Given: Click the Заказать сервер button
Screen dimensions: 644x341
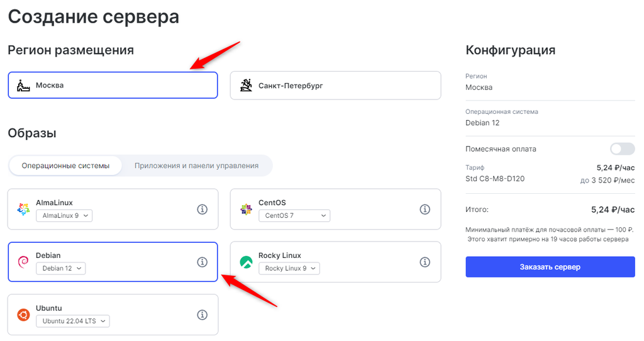Looking at the screenshot, I should (x=550, y=267).
